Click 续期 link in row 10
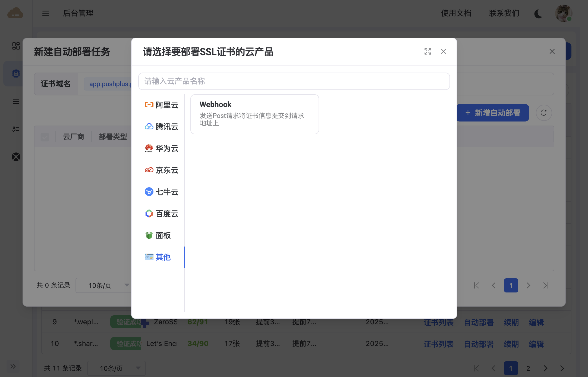 511,344
